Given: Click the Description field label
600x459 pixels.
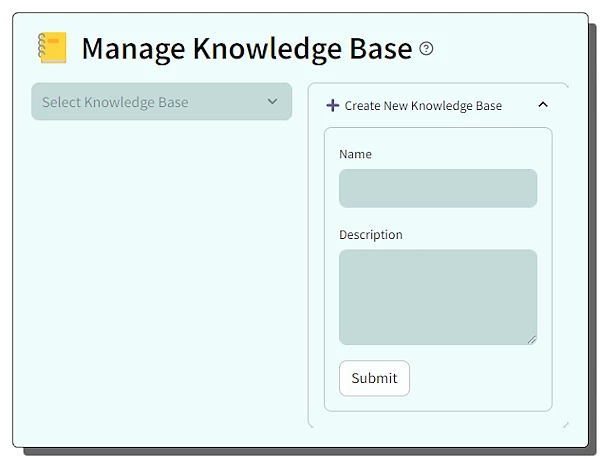Looking at the screenshot, I should pyautogui.click(x=370, y=235).
